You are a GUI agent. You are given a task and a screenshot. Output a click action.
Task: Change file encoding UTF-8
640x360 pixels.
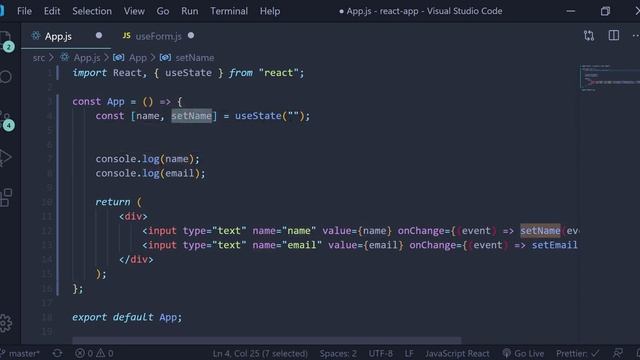click(380, 353)
